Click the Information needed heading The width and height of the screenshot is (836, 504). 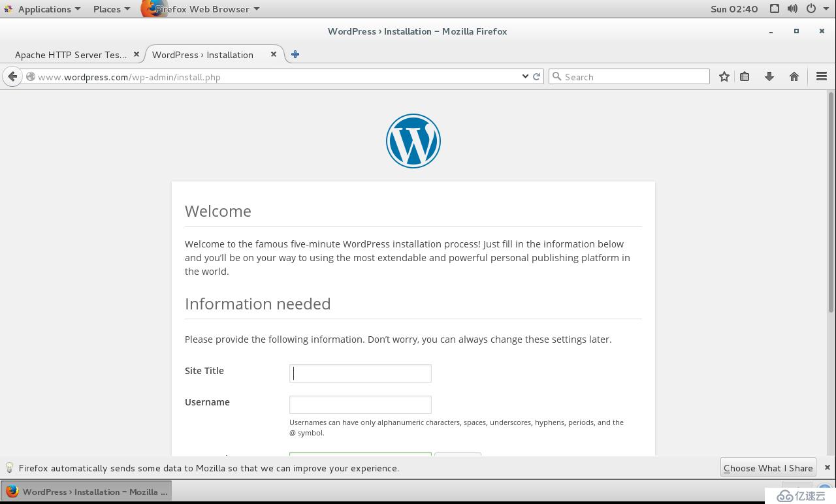coord(257,304)
